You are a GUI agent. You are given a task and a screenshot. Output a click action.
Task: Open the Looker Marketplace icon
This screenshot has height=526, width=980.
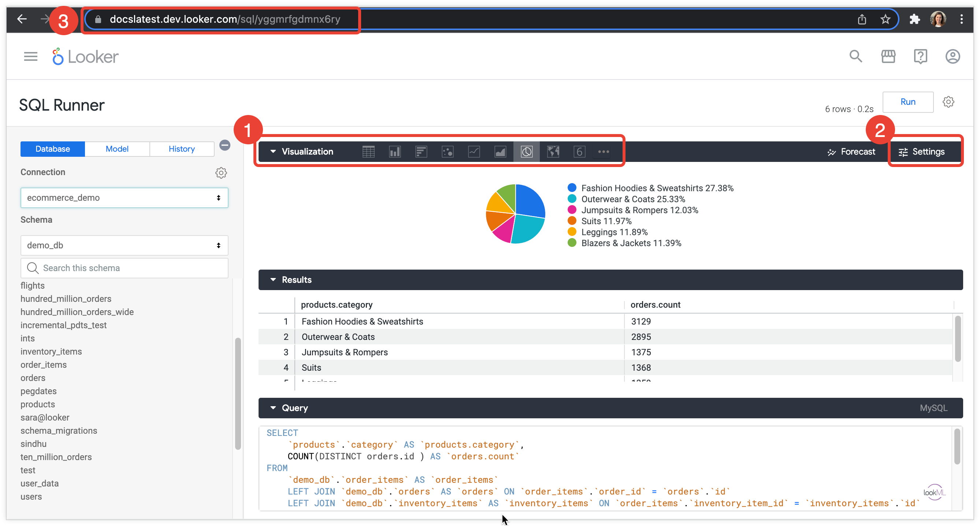(888, 57)
